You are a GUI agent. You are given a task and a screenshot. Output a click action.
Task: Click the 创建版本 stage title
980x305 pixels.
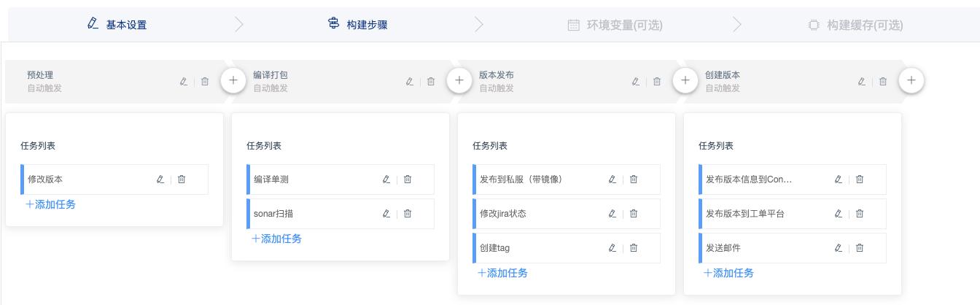(x=723, y=75)
